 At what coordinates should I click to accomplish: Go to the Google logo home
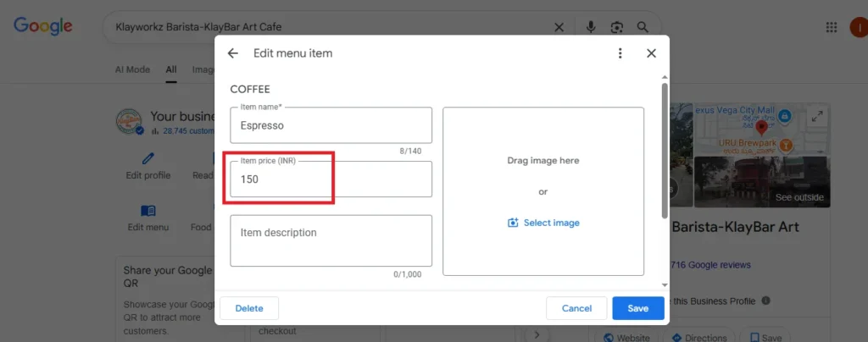pyautogui.click(x=43, y=26)
